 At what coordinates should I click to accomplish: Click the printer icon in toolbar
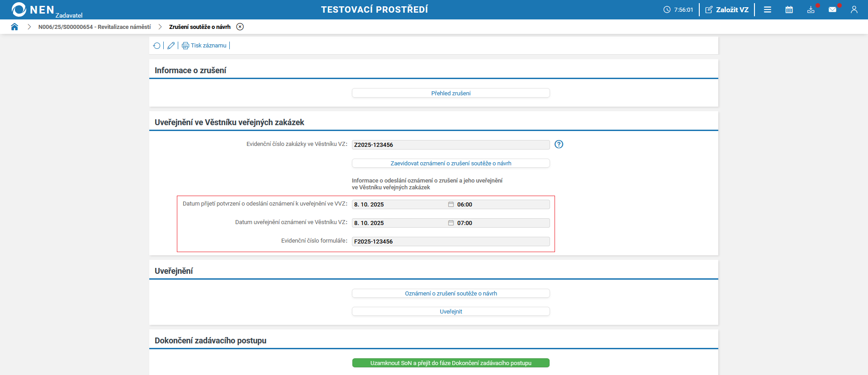click(x=185, y=46)
